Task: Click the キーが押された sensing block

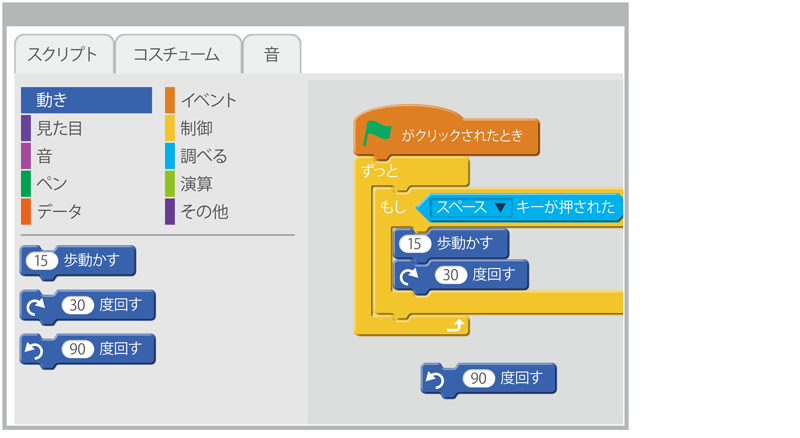Action: (x=519, y=207)
